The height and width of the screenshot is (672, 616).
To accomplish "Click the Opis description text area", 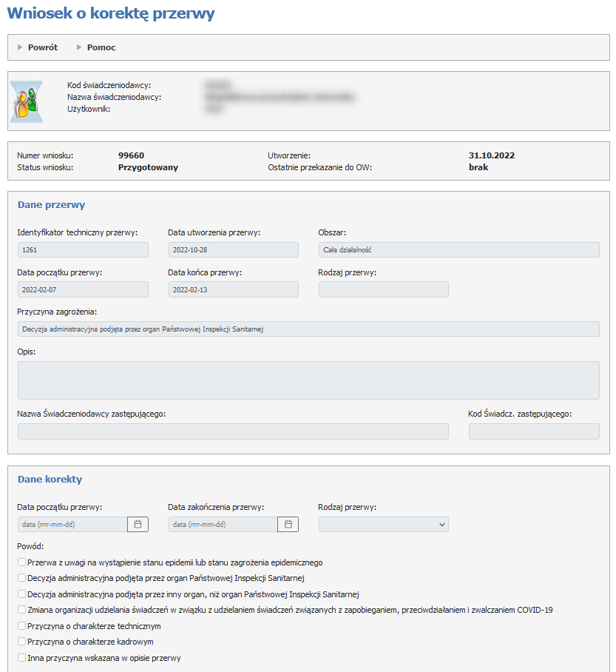I will pos(308,380).
